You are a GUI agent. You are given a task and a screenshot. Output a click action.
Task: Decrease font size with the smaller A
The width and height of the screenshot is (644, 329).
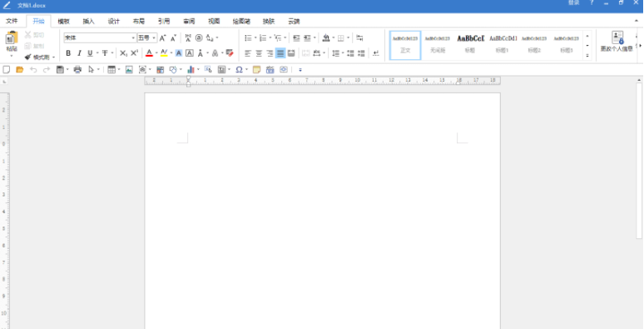173,38
